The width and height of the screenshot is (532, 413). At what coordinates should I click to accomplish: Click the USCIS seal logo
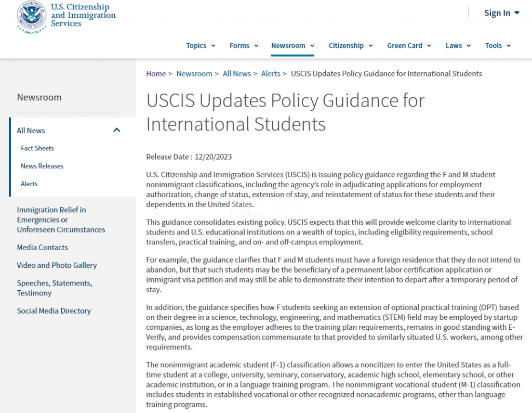(x=31, y=17)
